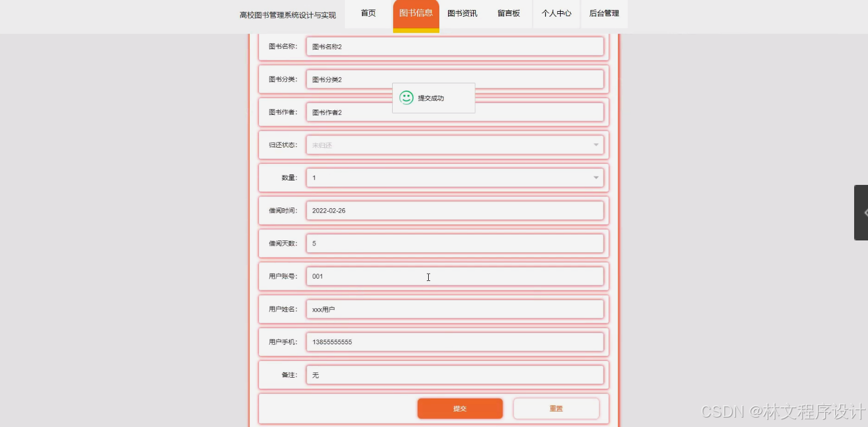Open the 归还状态 dropdown arrow

tap(595, 145)
